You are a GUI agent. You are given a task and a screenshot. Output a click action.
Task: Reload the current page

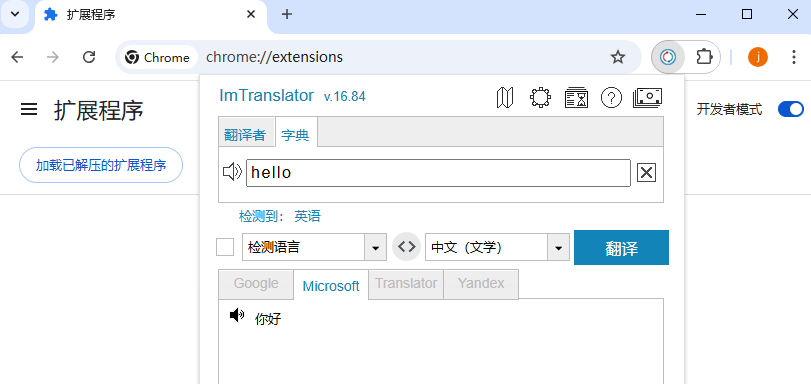89,57
